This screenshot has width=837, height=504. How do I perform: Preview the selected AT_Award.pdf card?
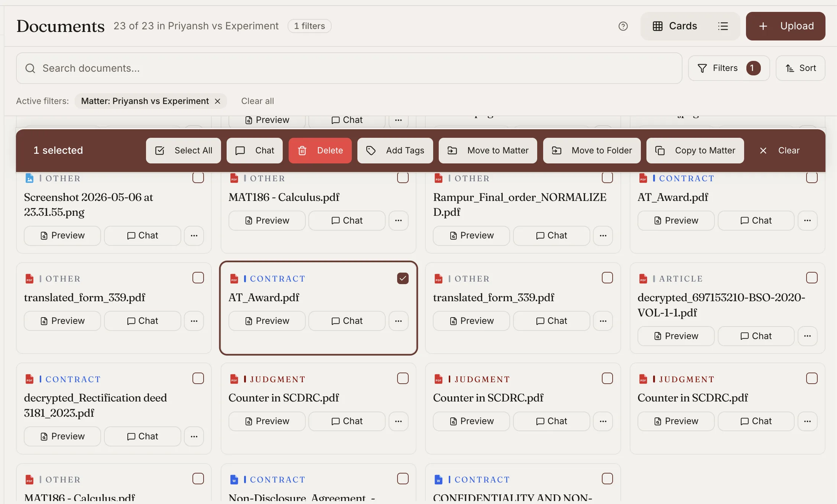[267, 321]
